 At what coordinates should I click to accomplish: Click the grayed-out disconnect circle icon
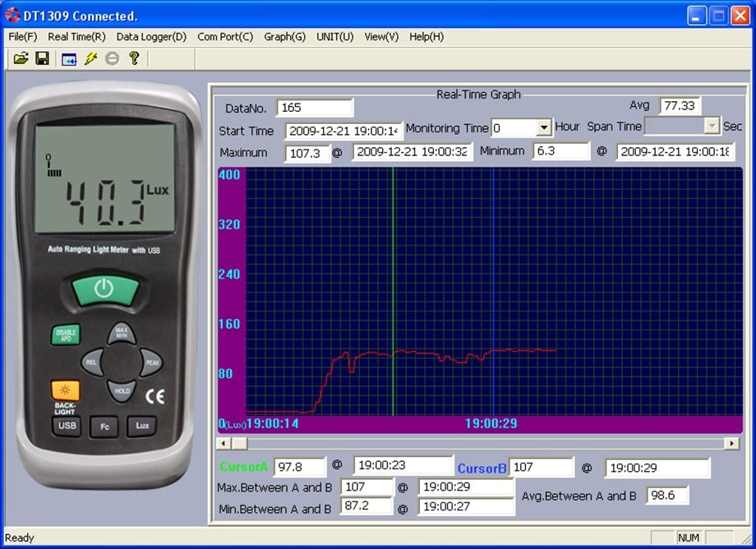click(x=113, y=59)
